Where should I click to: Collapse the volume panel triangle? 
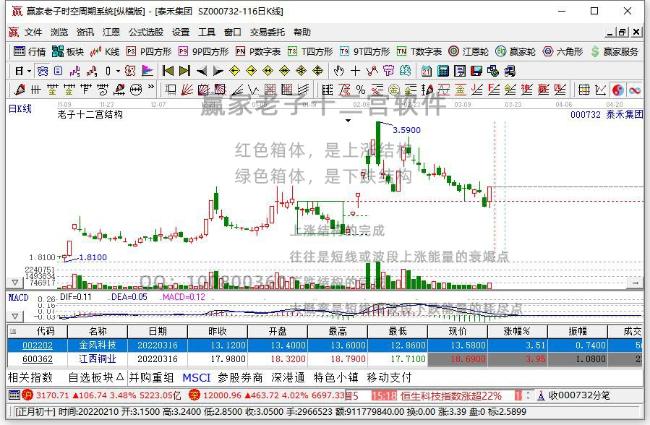point(15,283)
